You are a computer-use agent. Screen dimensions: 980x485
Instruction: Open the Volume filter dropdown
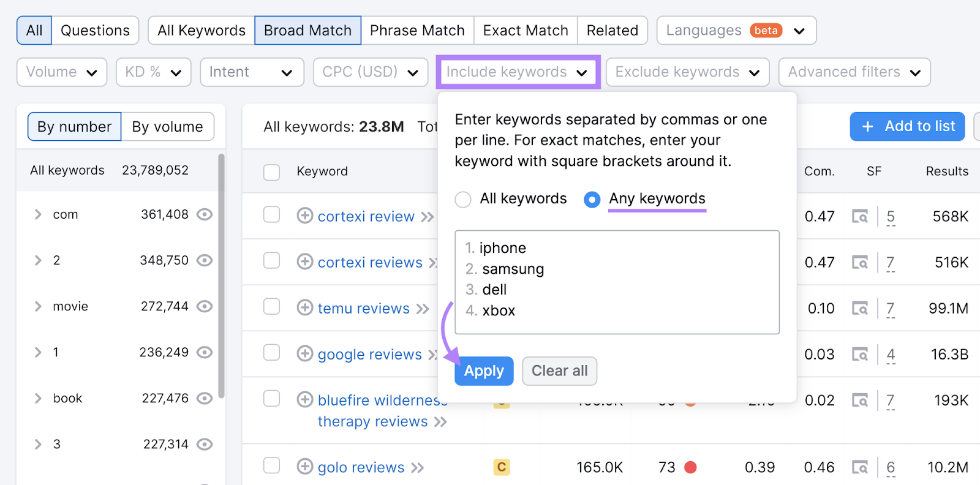point(61,72)
